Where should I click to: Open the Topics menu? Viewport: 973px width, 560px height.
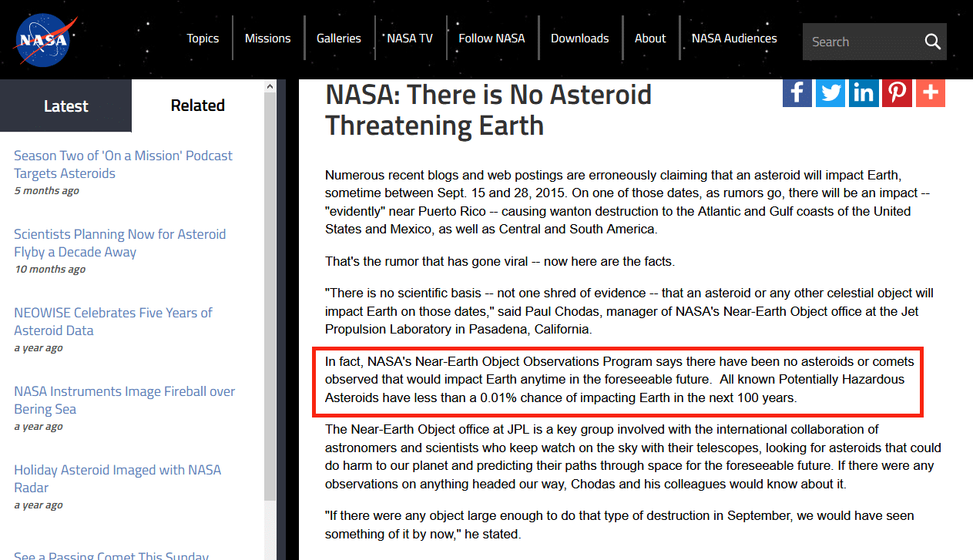203,39
